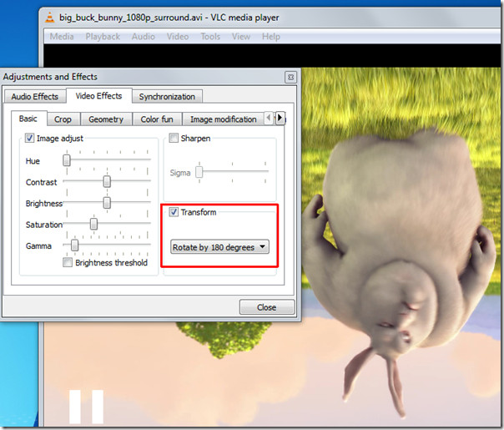Uncheck the Transform checkbox
504x430 pixels.
point(174,212)
